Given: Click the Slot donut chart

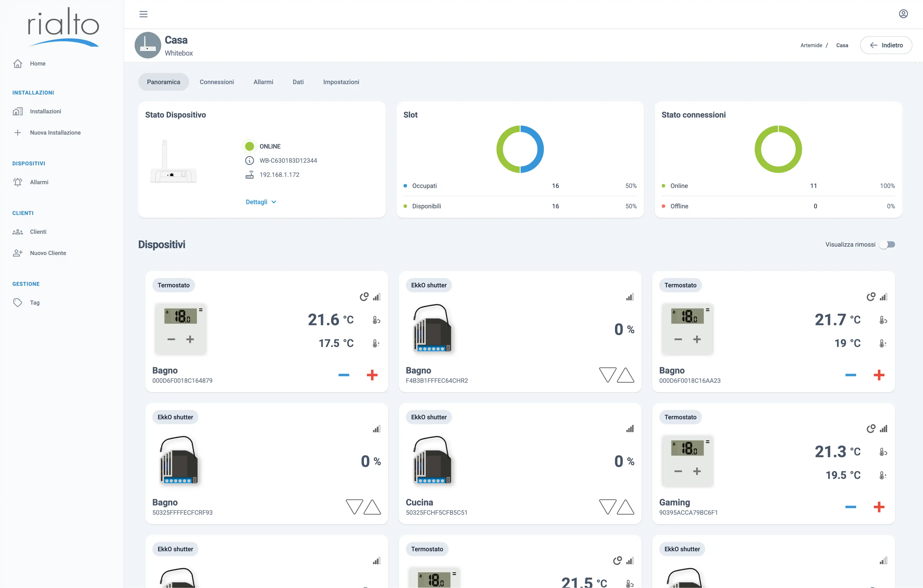Looking at the screenshot, I should pos(520,149).
